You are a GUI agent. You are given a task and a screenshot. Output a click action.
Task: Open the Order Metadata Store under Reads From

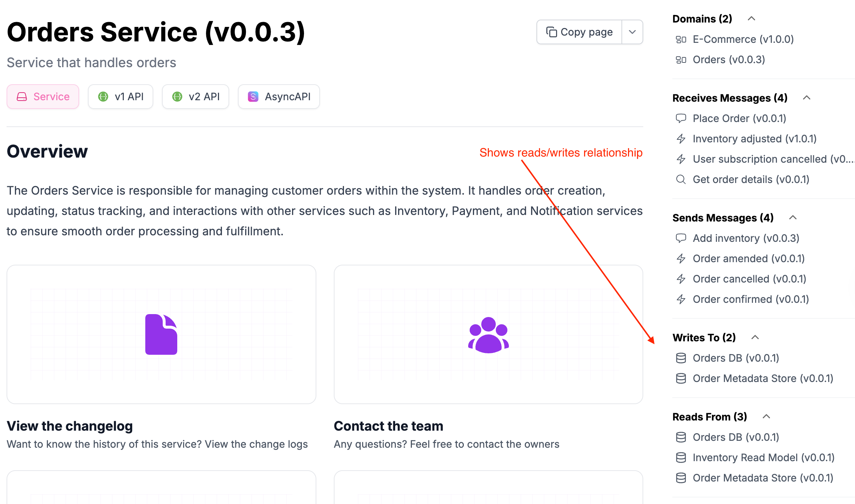point(763,478)
